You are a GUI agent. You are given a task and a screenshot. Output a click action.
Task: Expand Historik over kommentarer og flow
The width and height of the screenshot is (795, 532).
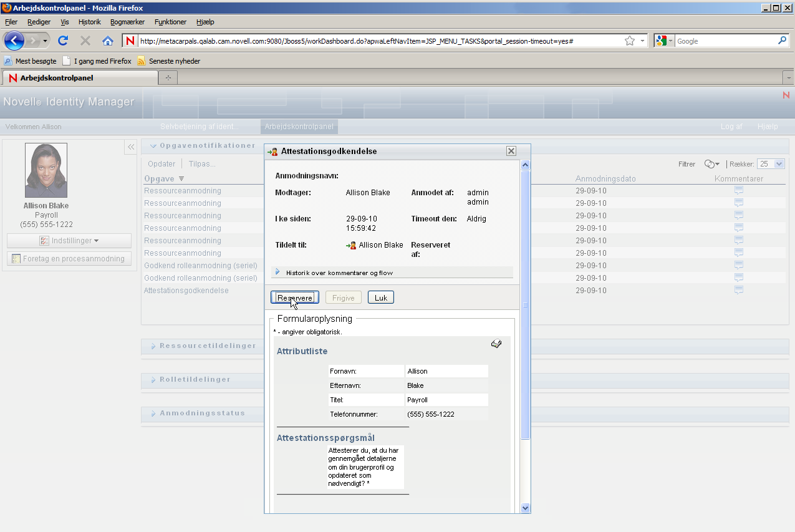[x=278, y=273]
